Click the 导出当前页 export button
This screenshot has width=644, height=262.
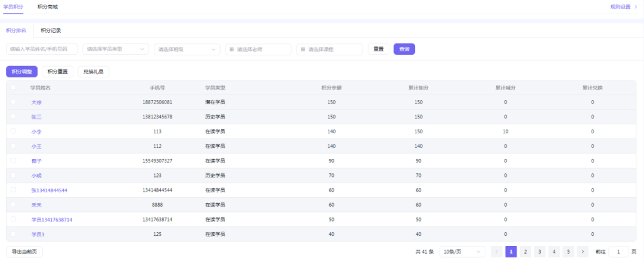point(24,252)
